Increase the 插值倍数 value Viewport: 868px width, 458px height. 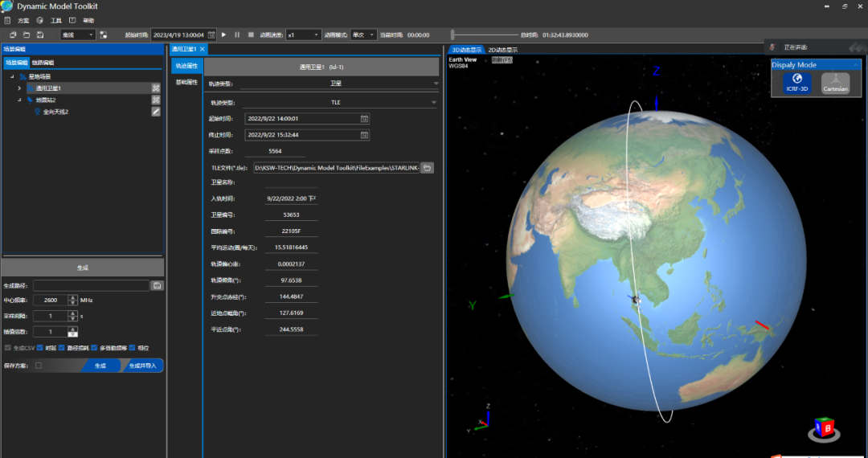coord(72,329)
